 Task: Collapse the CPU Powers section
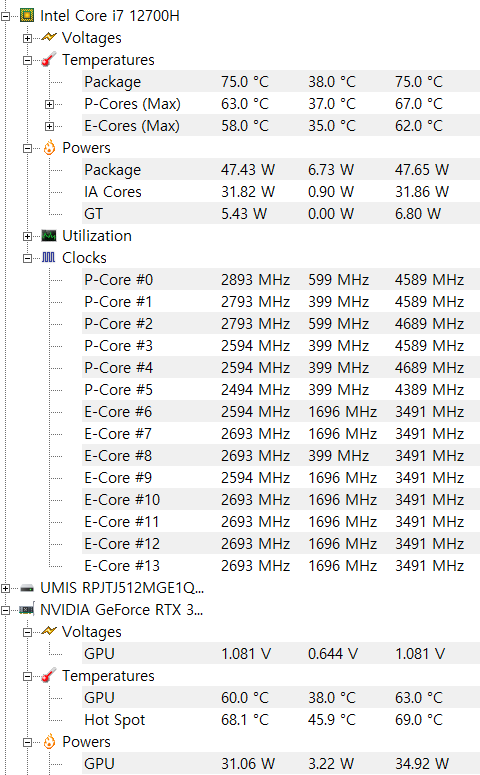click(x=28, y=148)
